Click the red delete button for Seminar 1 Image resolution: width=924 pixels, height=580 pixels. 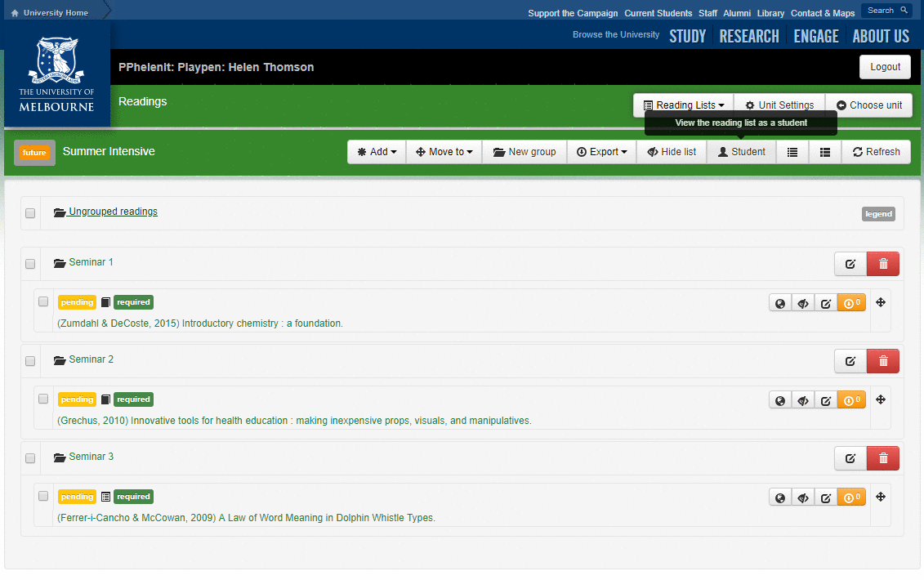click(882, 264)
